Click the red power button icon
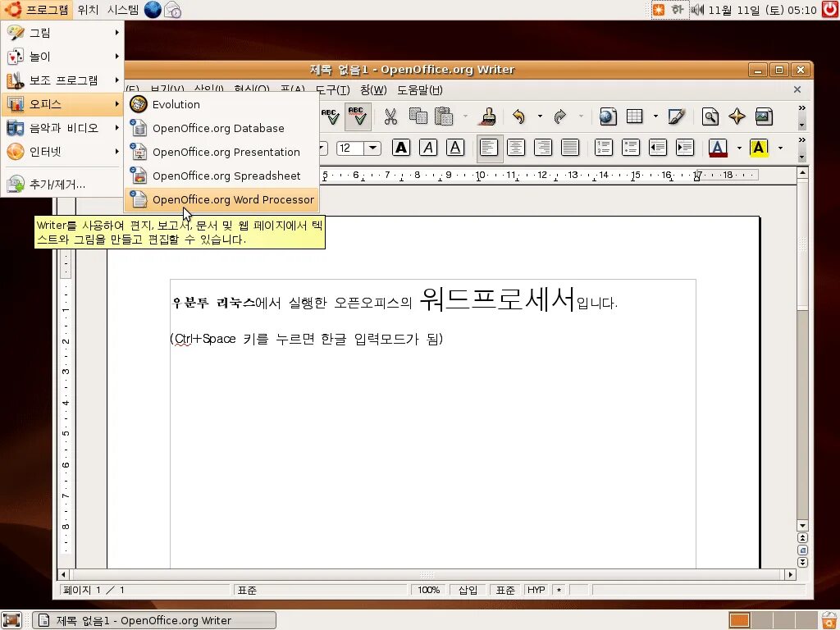 tap(830, 10)
